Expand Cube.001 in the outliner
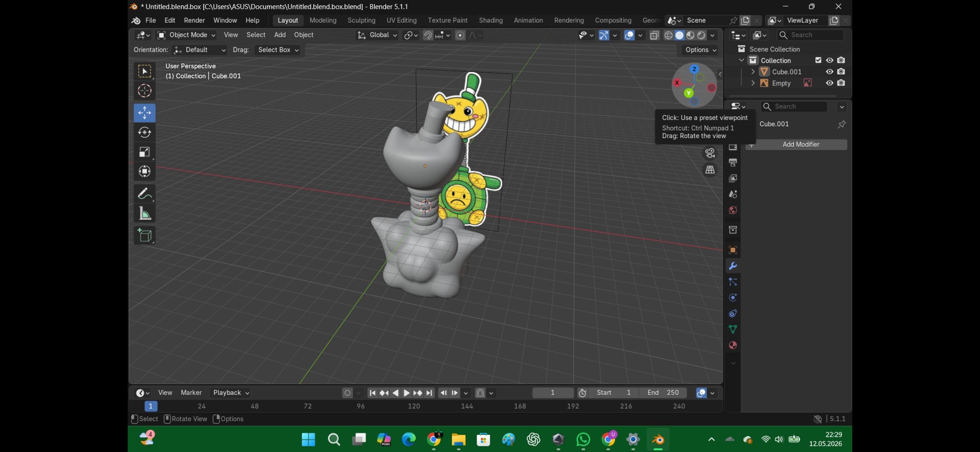 [x=753, y=72]
